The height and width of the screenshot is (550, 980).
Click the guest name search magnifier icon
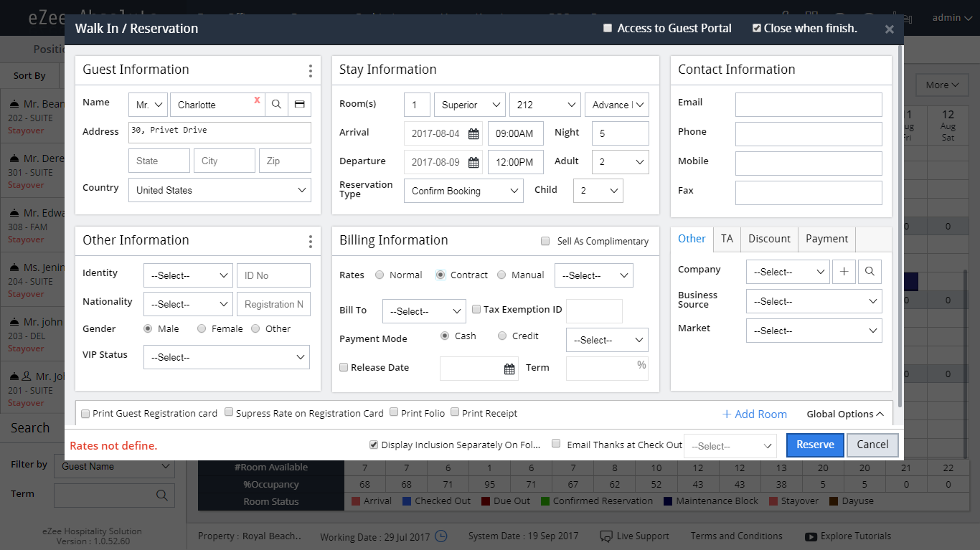coord(276,105)
